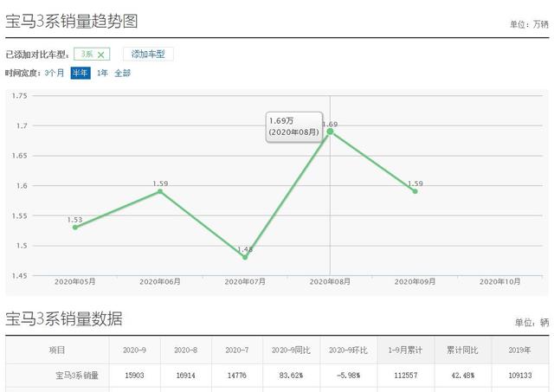Click the 2020年09月 x-axis label
Screen dimensions: 554x392
coord(415,282)
